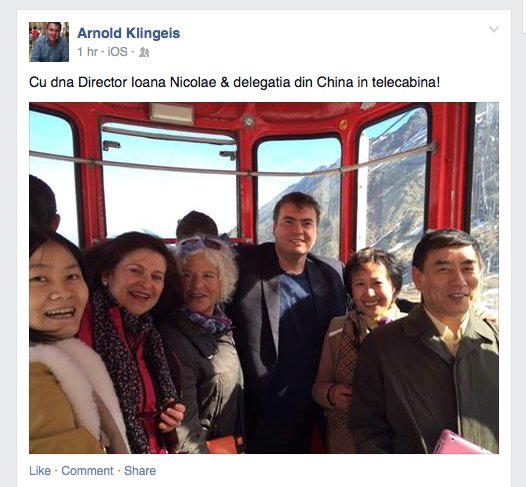526x487 pixels.
Task: Comment on the telecabina post
Action: click(x=87, y=471)
